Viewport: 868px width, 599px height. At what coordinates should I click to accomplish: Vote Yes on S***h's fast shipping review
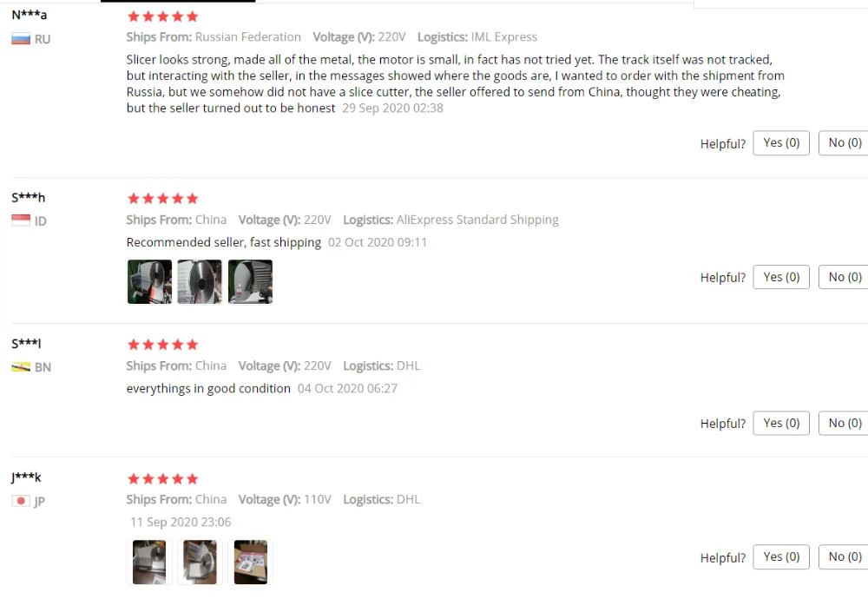781,277
